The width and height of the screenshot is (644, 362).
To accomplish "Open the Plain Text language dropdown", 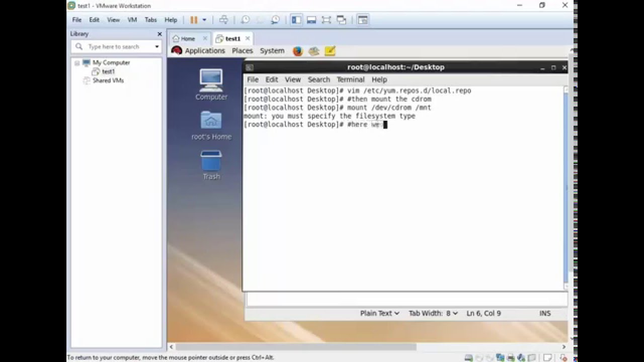I will tap(379, 313).
